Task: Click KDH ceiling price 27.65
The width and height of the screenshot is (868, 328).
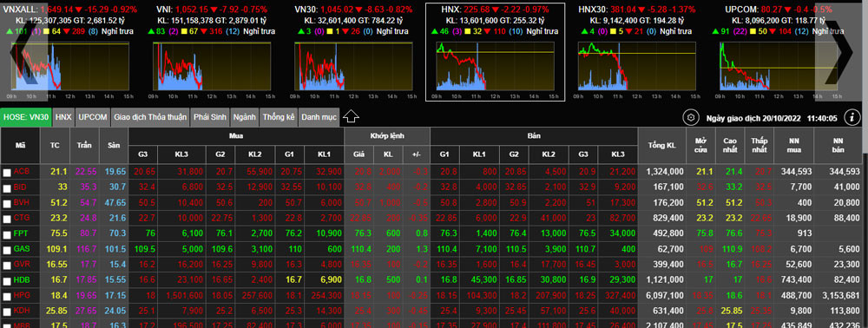Action: click(86, 312)
